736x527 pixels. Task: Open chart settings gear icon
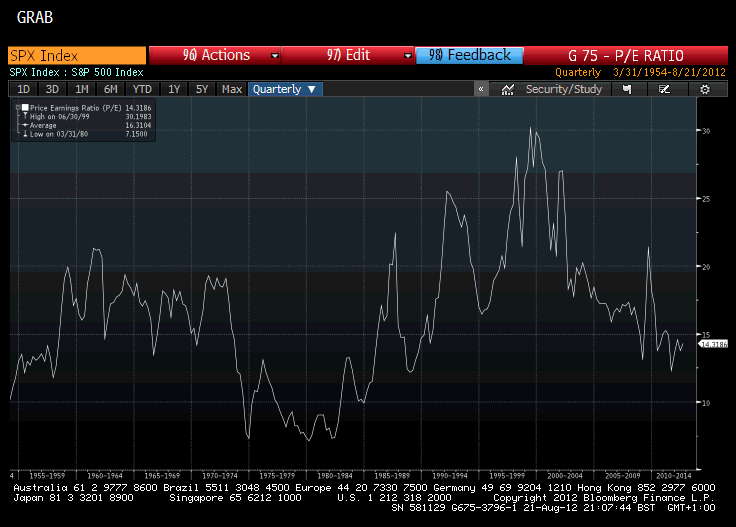point(705,89)
